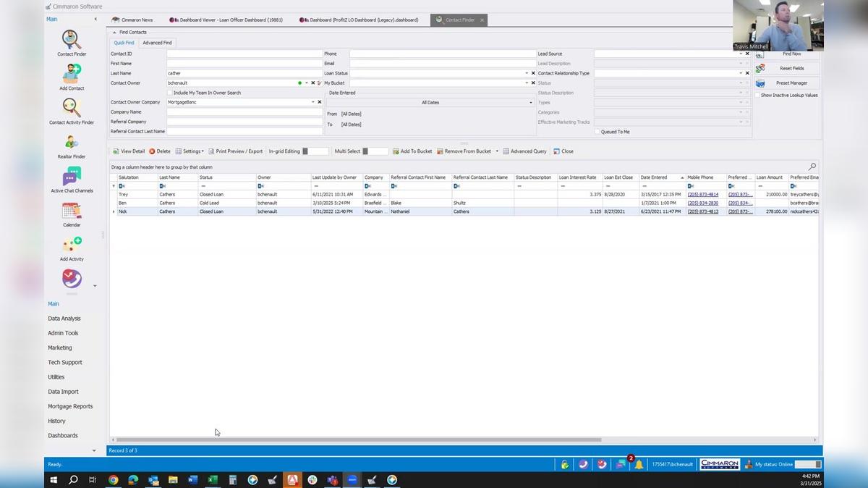
Task: Open Advanced Query
Action: (524, 151)
